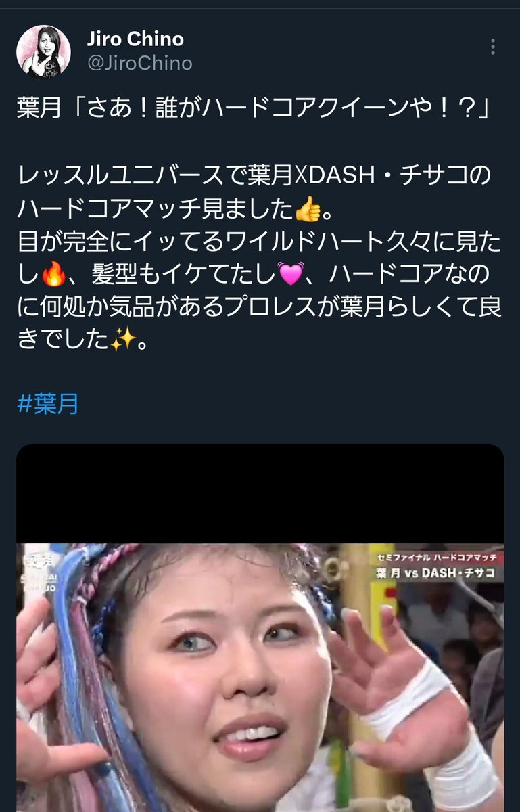Viewport: 520px width, 812px height.
Task: Click the pink heart emoji in the tweet
Action: pyautogui.click(x=291, y=275)
